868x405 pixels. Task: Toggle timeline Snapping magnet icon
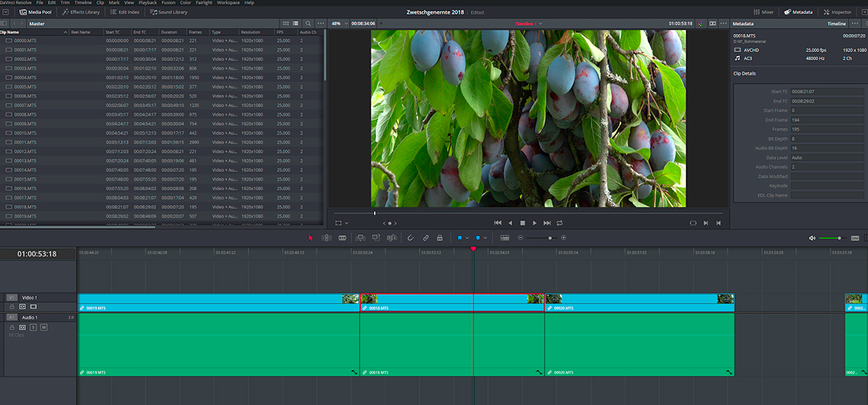coord(410,238)
